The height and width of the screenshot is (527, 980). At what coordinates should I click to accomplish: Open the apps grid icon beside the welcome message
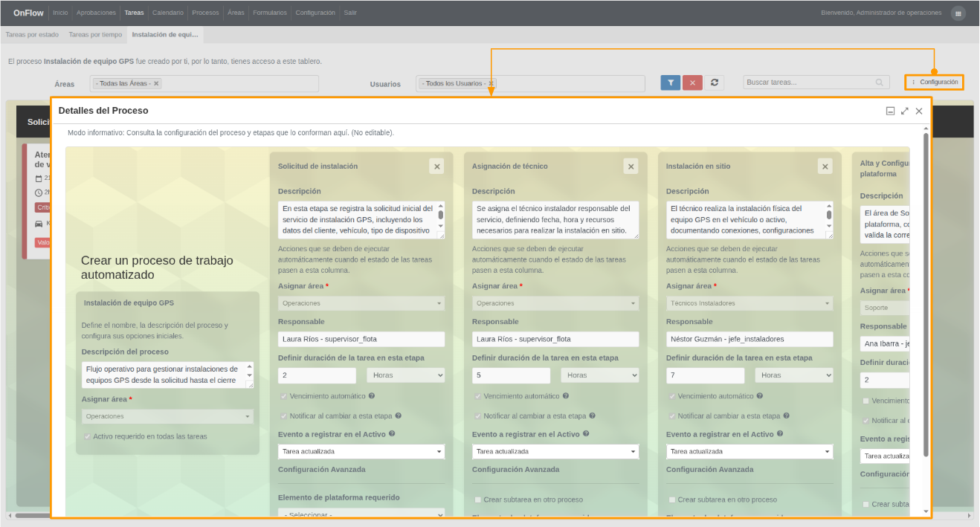[958, 13]
